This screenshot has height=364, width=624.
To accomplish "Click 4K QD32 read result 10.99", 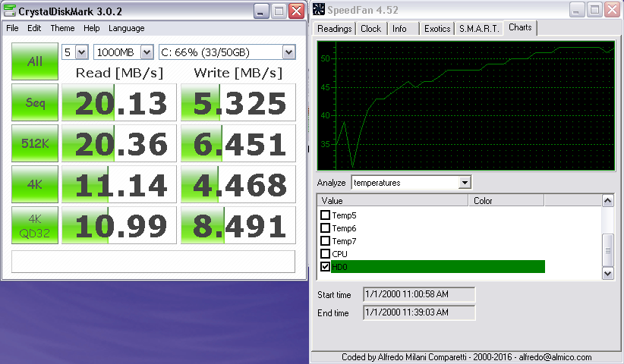I will tap(119, 225).
